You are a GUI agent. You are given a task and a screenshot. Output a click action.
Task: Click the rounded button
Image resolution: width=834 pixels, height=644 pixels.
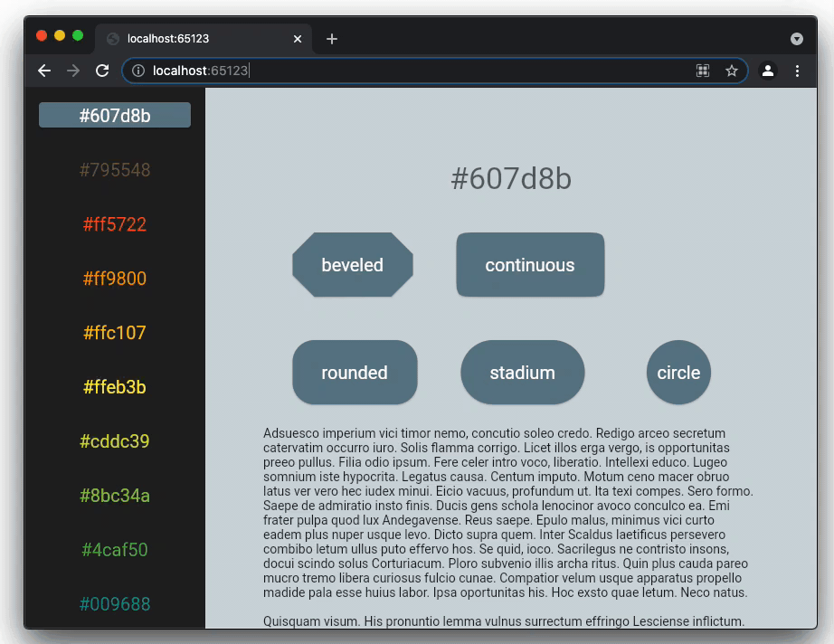tap(355, 373)
